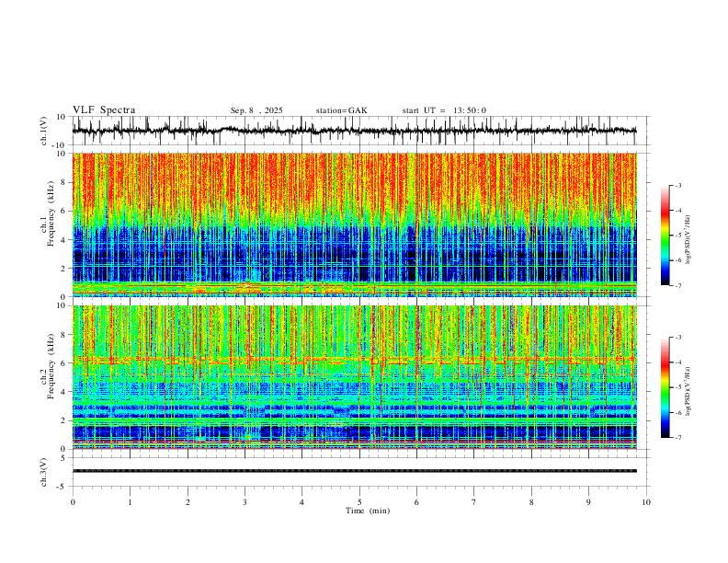The image size is (728, 563).
Task: Click the "6" kHz tick of ch.2 spectrogram
Action: 63,363
